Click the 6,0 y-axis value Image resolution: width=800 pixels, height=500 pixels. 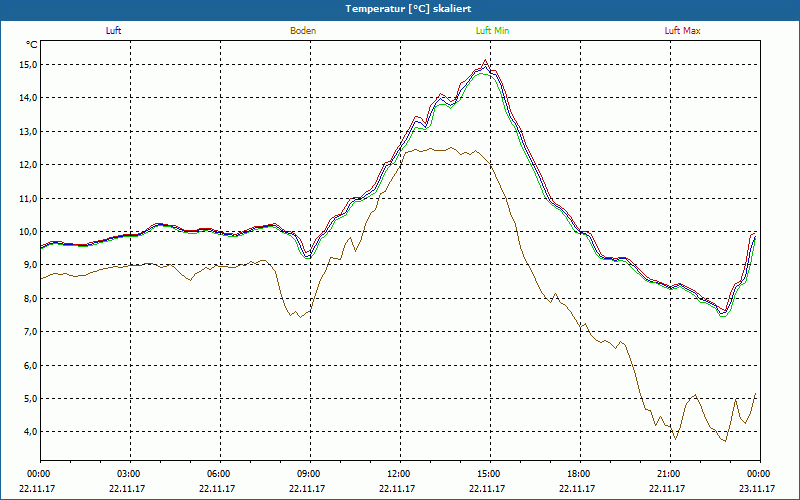31,365
